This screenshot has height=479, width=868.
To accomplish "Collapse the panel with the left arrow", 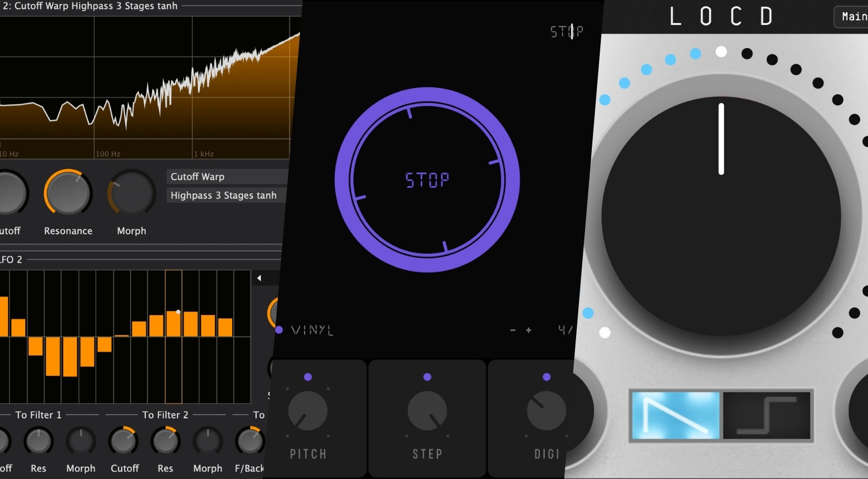I will coord(259,278).
